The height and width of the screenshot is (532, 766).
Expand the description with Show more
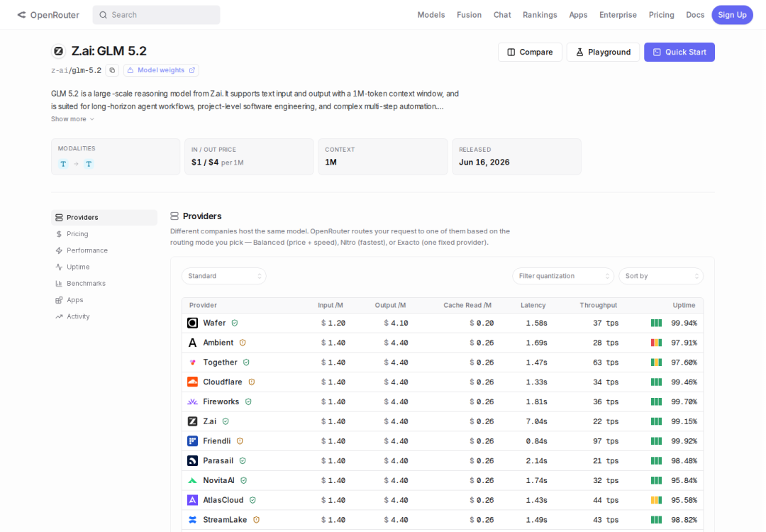coord(72,119)
